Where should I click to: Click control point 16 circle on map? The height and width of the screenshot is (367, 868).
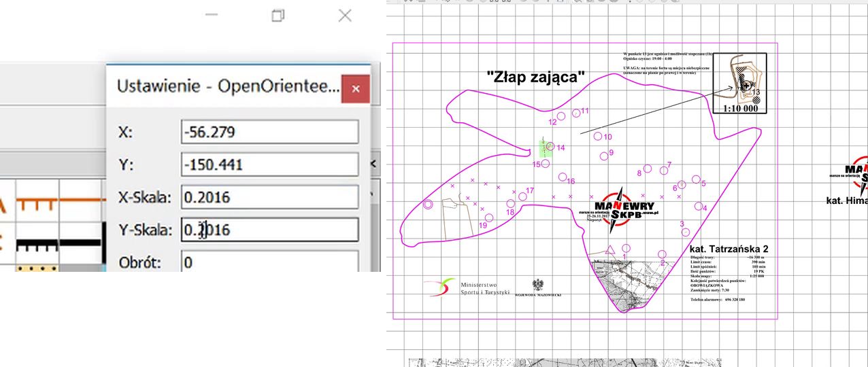[x=562, y=177]
